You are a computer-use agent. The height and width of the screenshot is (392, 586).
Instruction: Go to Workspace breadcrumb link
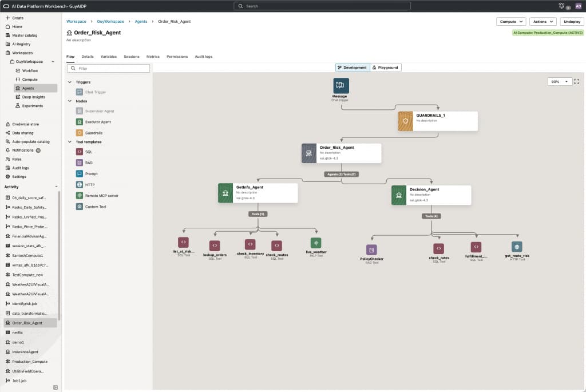(76, 22)
